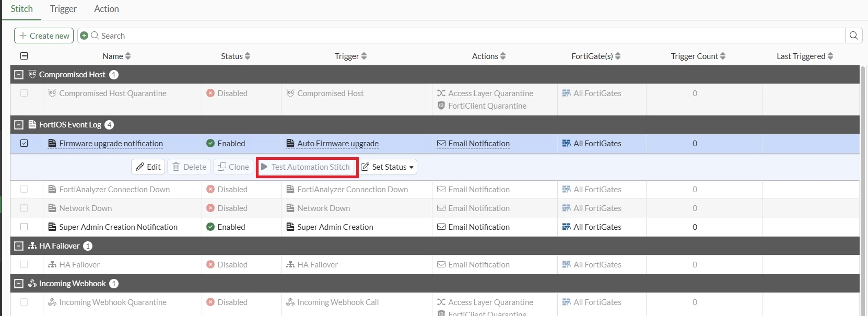This screenshot has height=316, width=868.
Task: Click Network Down name text
Action: pos(86,208)
